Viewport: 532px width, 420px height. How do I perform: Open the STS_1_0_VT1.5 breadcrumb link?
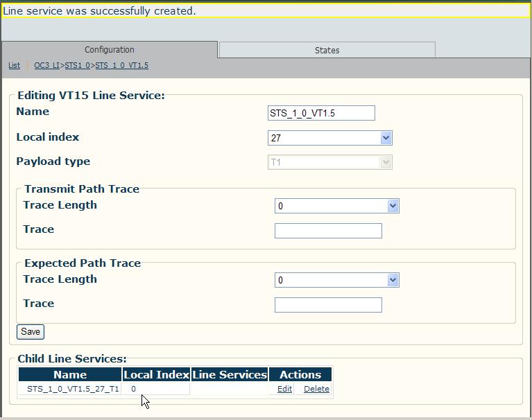[x=122, y=65]
